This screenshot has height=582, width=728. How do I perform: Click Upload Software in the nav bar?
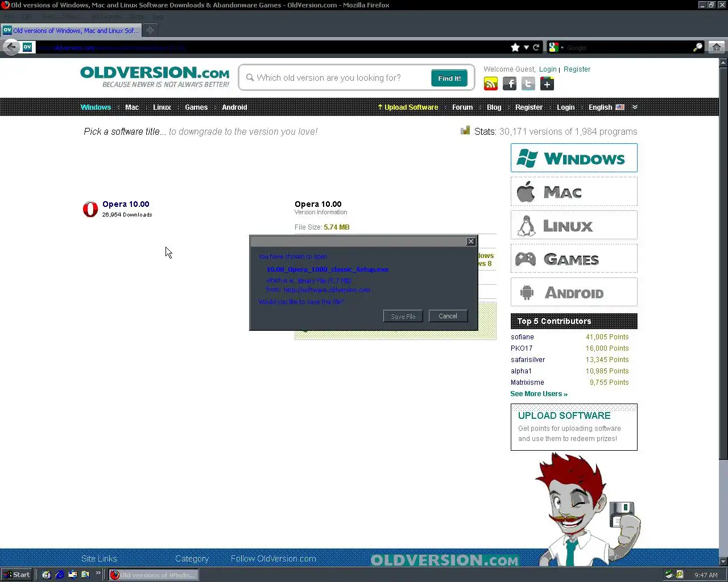point(408,107)
